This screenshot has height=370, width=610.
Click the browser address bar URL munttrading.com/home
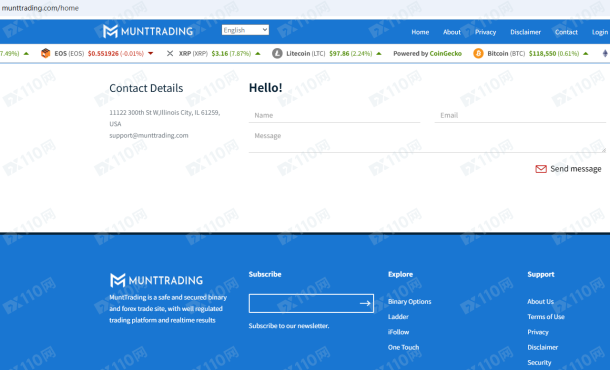40,8
